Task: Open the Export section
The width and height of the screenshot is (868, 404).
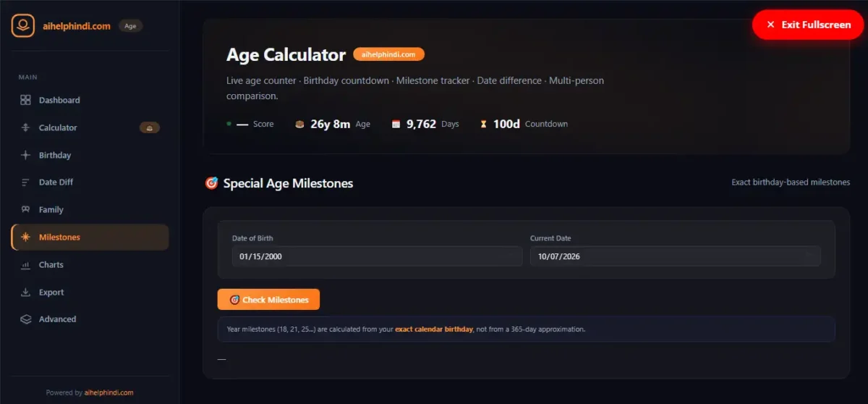Action: click(x=90, y=293)
